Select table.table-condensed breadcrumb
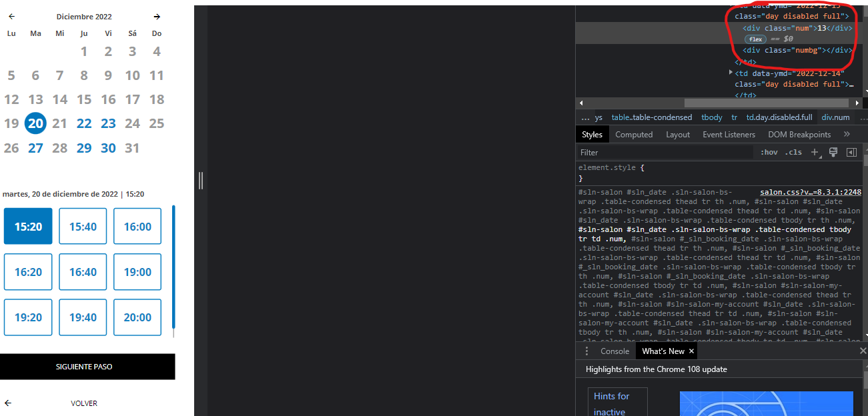The image size is (868, 416). point(652,117)
